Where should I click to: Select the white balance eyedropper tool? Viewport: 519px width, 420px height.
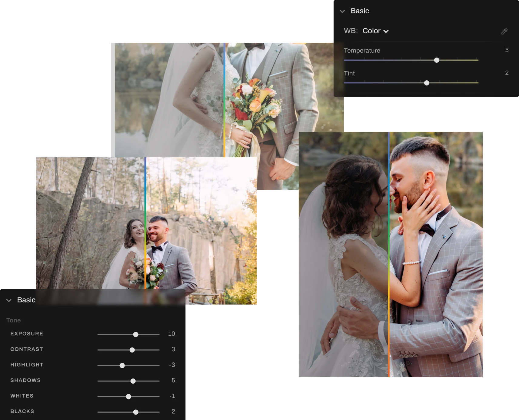tap(505, 31)
